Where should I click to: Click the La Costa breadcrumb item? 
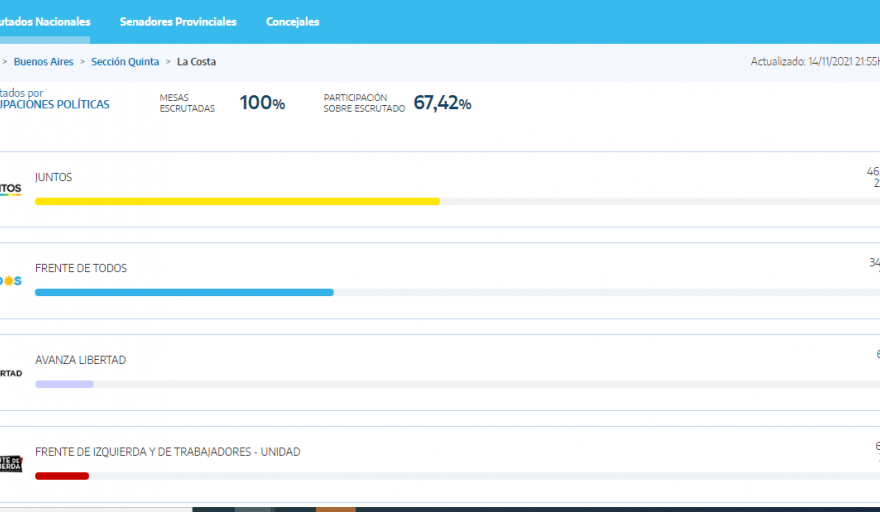pos(196,62)
